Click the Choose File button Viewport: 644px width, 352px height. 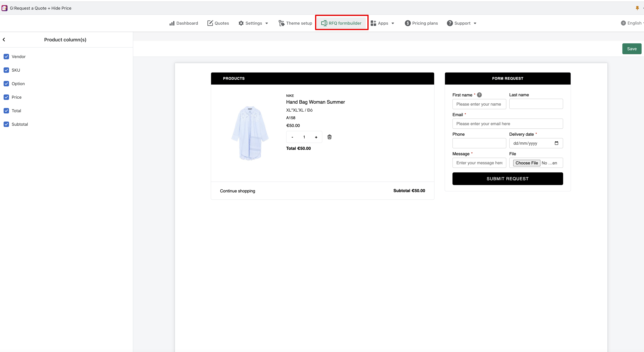coord(526,163)
